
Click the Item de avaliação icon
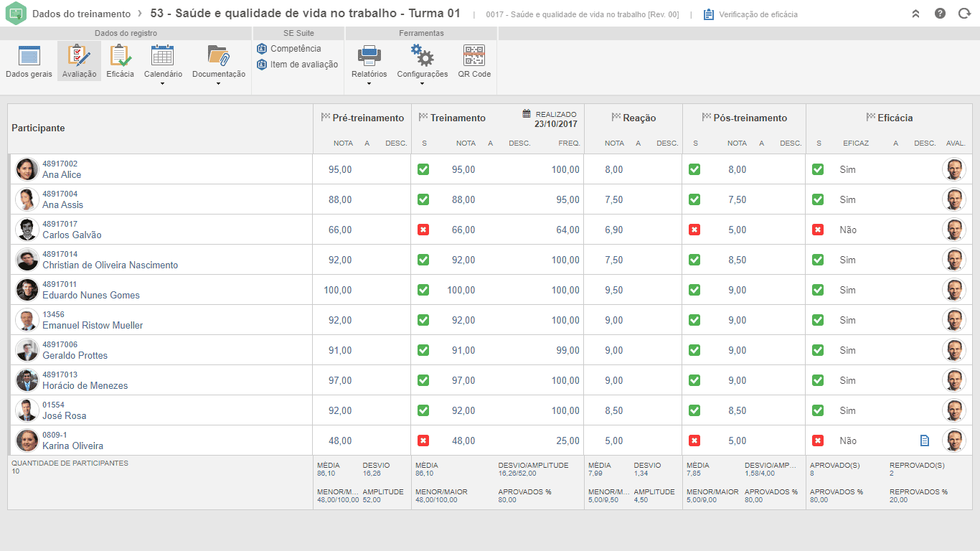coord(262,65)
